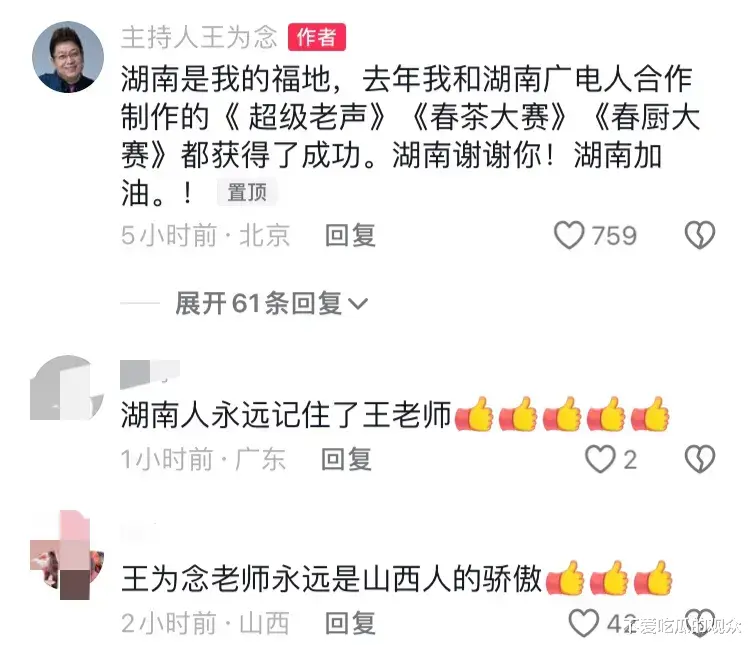Open the pixelated avatar of 山西 commenter
750x645 pixels.
point(67,555)
